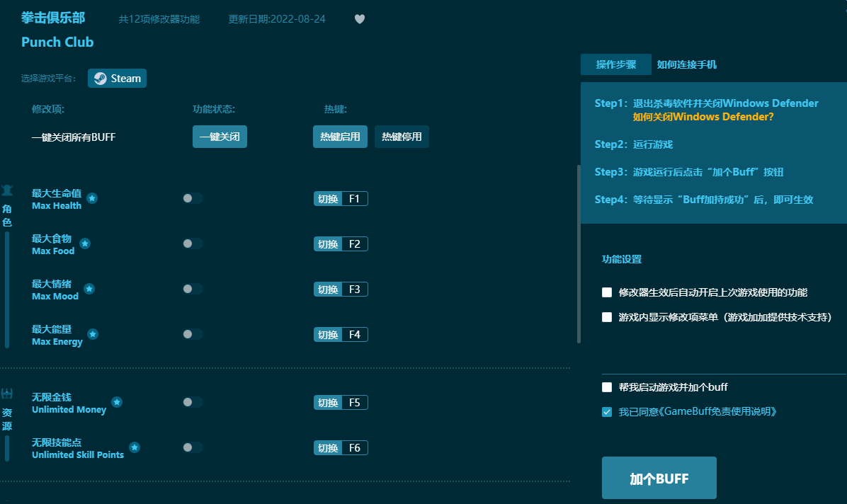The width and height of the screenshot is (847, 504).
Task: Click the F4 hotkey field
Action: pos(355,335)
